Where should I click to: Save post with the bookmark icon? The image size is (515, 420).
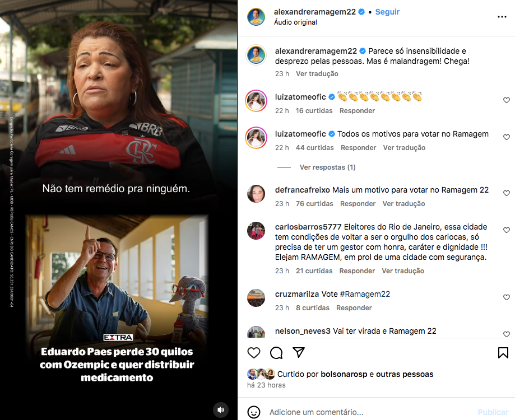(503, 353)
